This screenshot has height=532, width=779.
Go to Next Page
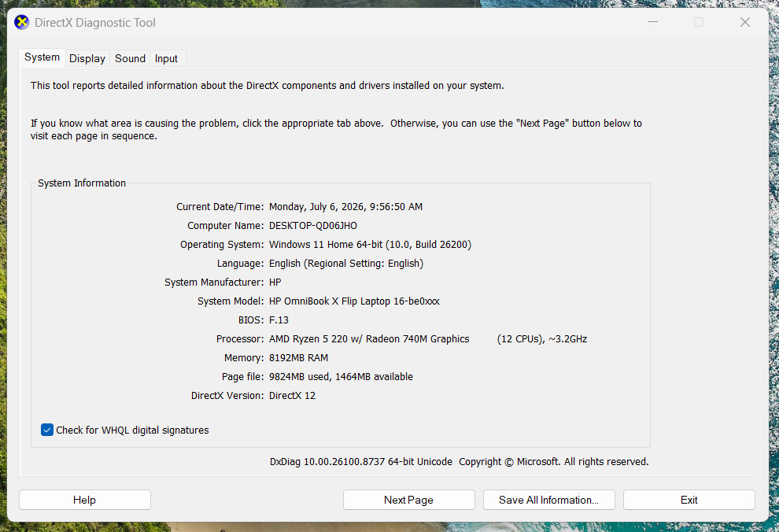click(x=409, y=500)
